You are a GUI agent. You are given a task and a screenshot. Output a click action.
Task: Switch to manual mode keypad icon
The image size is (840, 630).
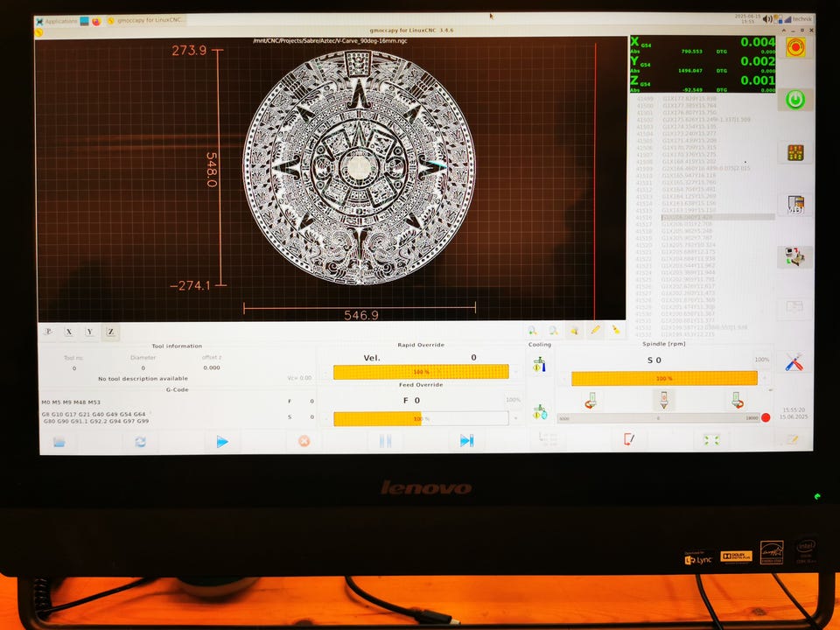(795, 152)
